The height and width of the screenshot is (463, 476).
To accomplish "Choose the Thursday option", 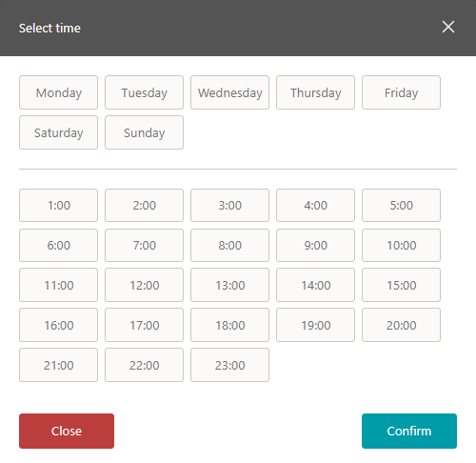I will coord(315,92).
